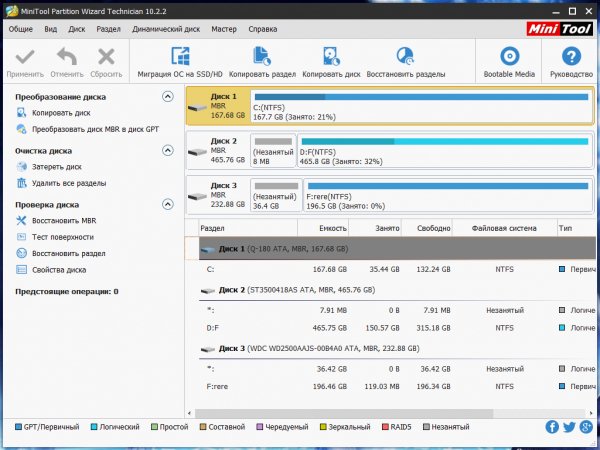Sort by the Файловая система column header
600x450 pixels.
coord(504,228)
